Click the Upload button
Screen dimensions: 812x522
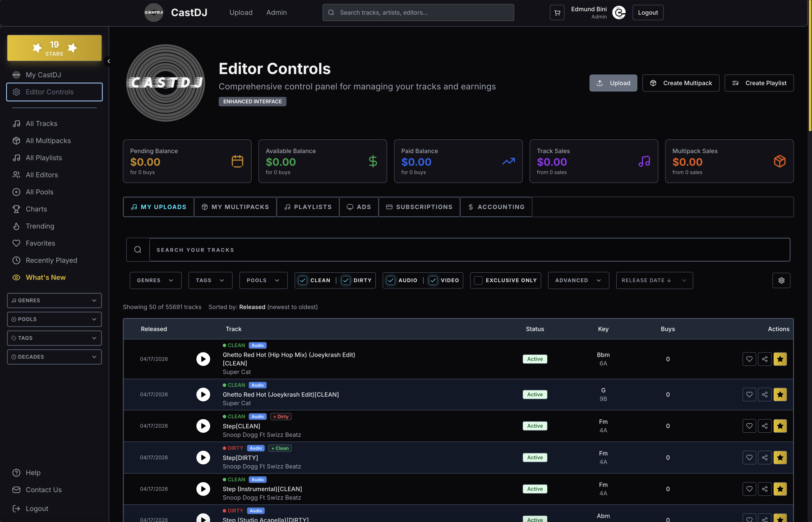point(613,83)
